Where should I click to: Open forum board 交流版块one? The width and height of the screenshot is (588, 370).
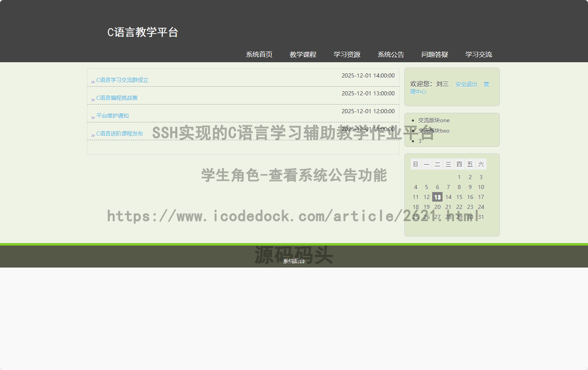coord(433,120)
